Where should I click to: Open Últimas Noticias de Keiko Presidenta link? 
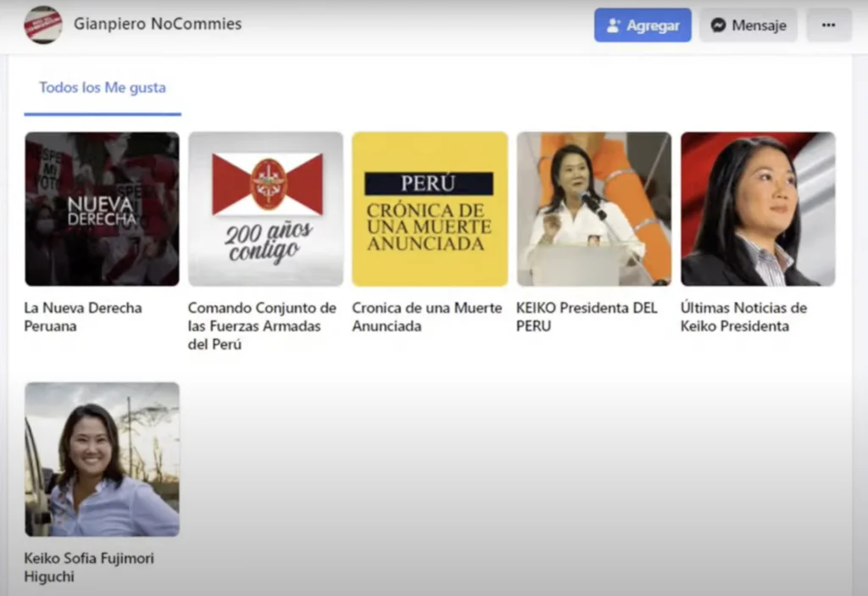(x=743, y=317)
